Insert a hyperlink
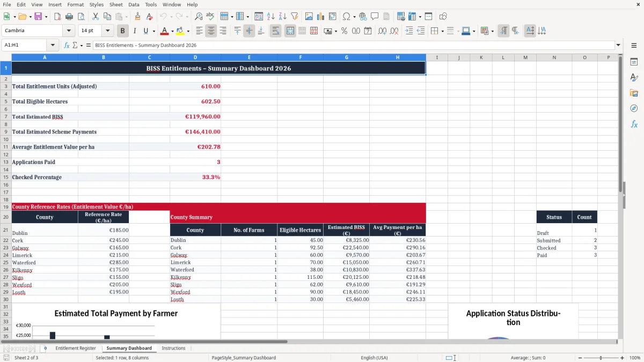 coord(363,17)
